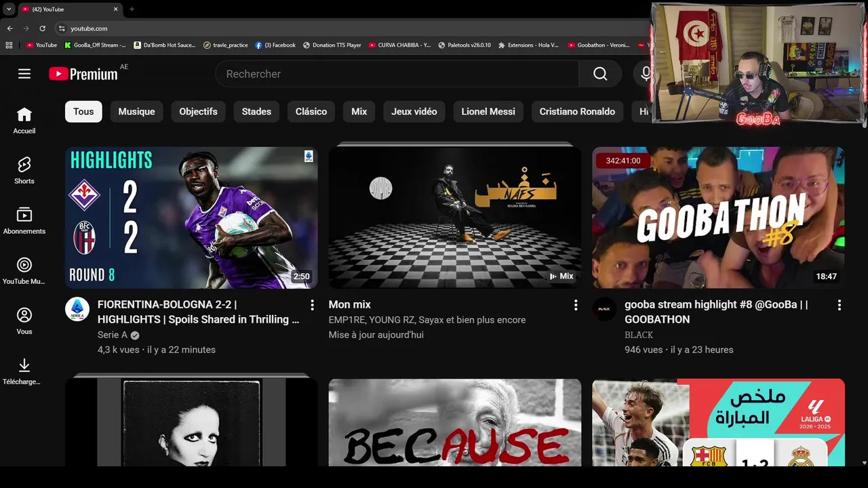Screen dimensions: 868x488
Task: Click the Mon mix title
Action: pyautogui.click(x=350, y=304)
